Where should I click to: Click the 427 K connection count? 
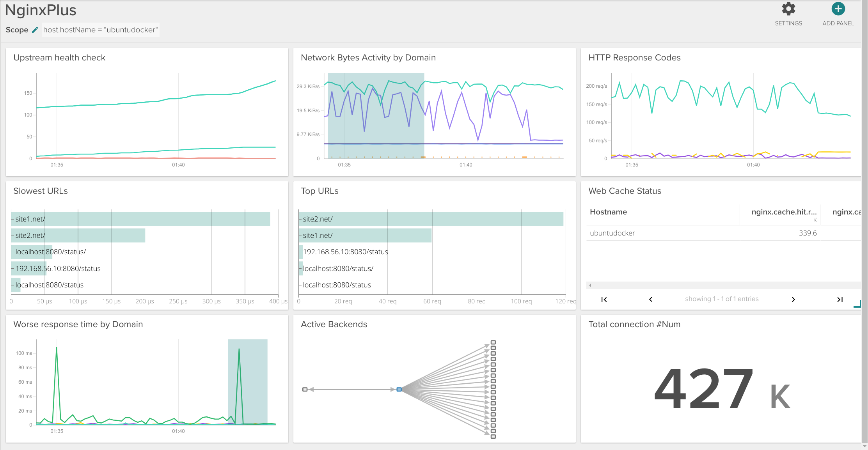point(722,390)
